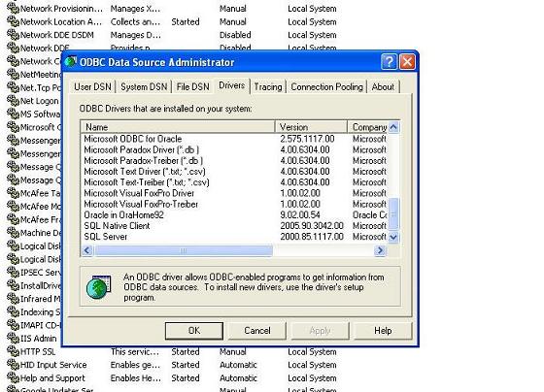The width and height of the screenshot is (544, 392).
Task: Click the driver list scroll down arrow
Action: point(393,238)
